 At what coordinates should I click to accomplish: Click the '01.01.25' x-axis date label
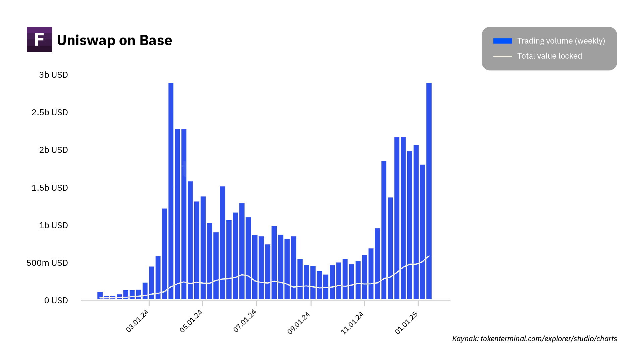pos(406,322)
